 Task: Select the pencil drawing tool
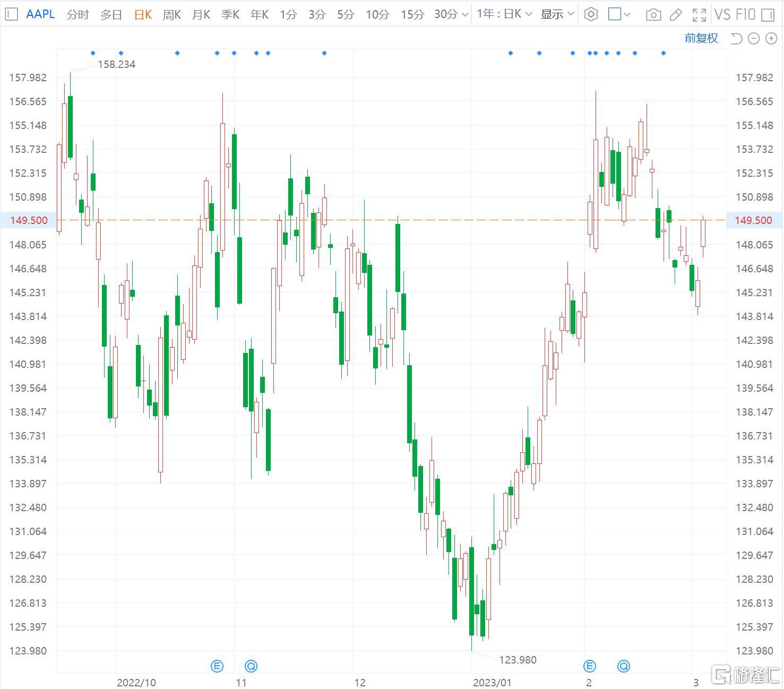click(x=676, y=14)
